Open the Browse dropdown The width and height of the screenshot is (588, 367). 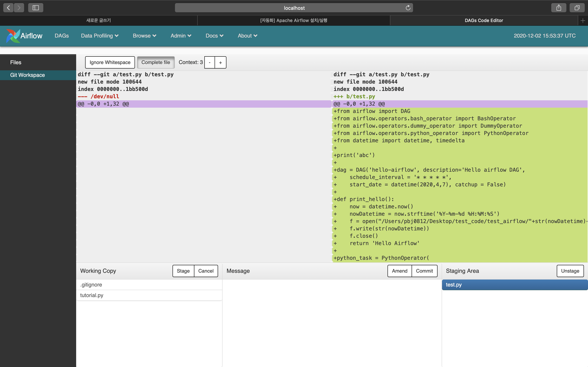[x=144, y=36]
